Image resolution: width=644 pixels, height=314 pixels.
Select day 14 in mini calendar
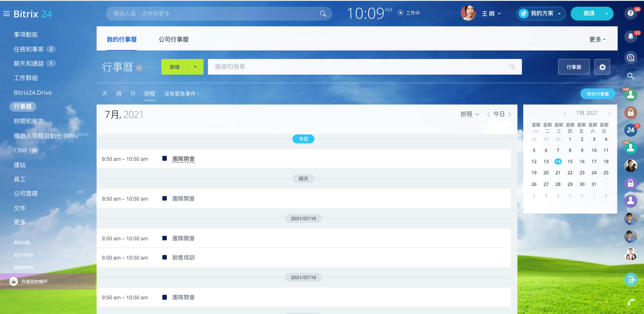pos(558,161)
